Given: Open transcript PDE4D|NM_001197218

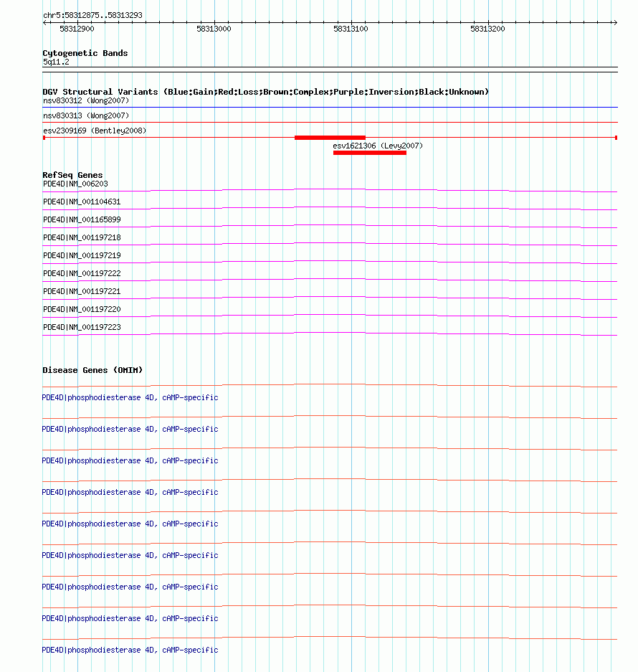Looking at the screenshot, I should click(x=82, y=237).
